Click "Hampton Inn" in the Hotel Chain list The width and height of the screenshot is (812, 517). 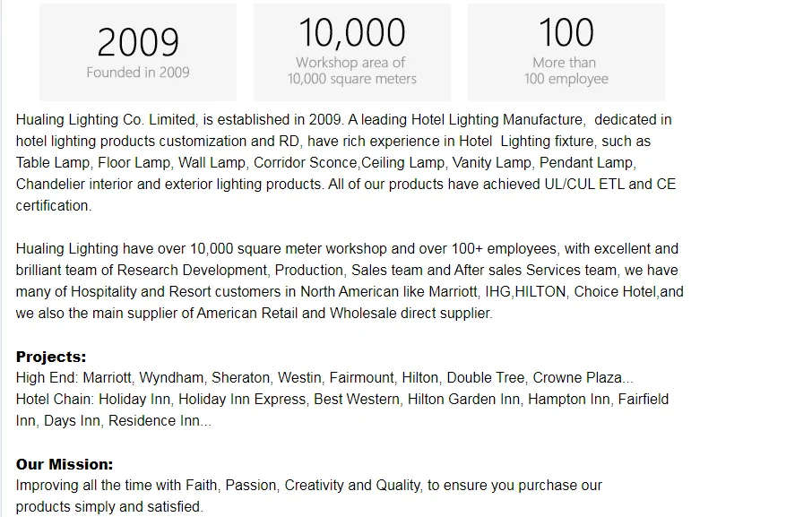[568, 400]
